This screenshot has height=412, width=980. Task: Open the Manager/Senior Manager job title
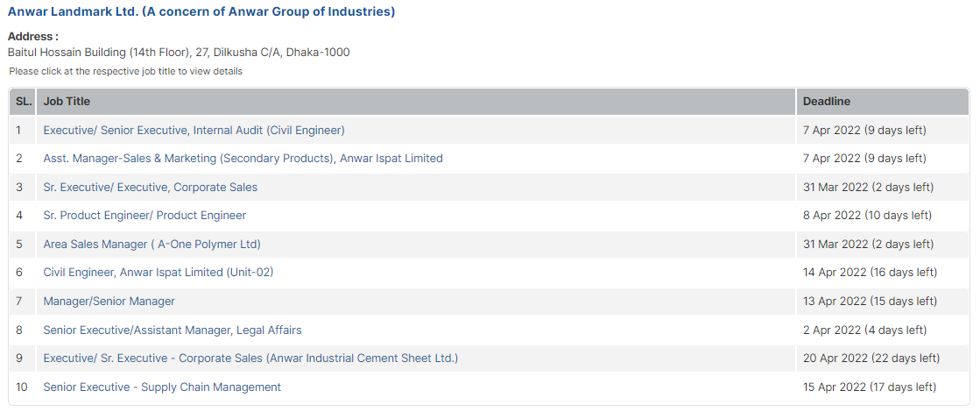click(x=109, y=302)
